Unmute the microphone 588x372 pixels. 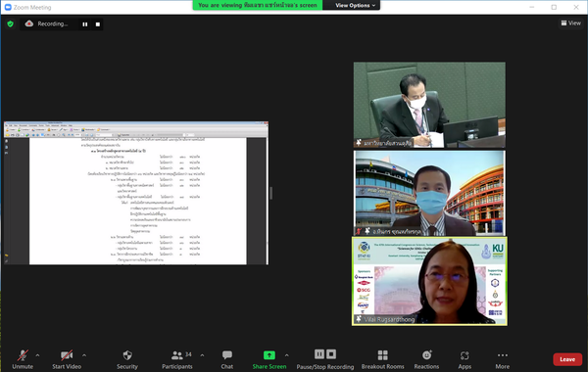23,359
